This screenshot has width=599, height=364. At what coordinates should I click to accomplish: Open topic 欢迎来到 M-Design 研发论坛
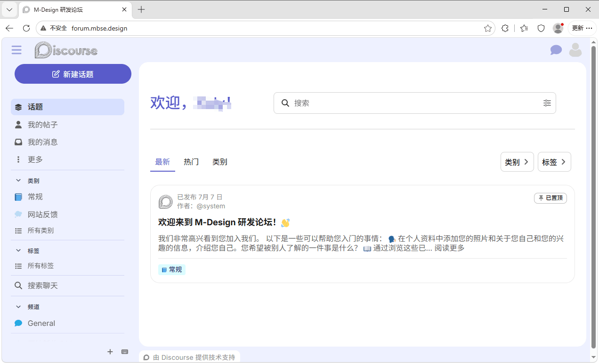click(x=217, y=222)
